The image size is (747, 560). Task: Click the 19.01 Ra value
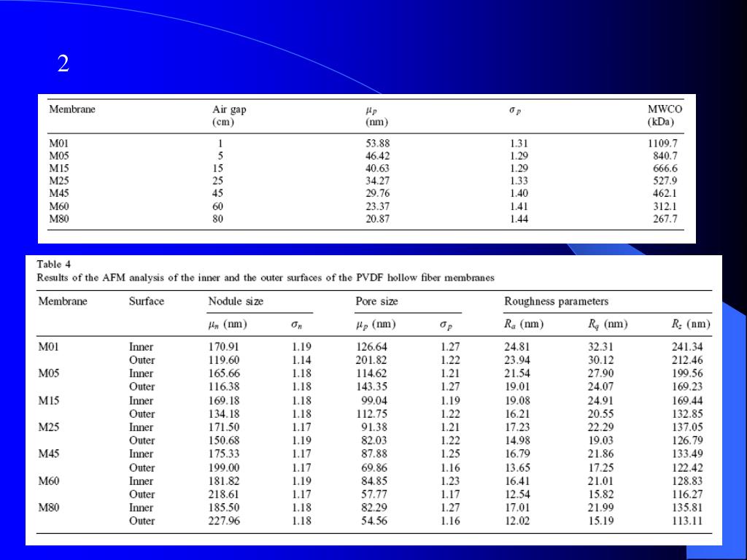coord(517,386)
